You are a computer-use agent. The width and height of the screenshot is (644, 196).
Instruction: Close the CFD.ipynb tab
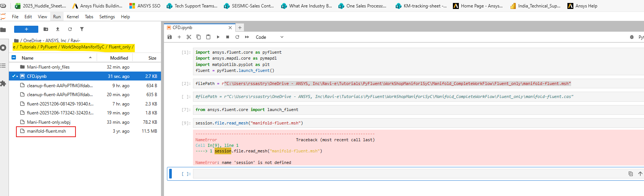coord(230,28)
